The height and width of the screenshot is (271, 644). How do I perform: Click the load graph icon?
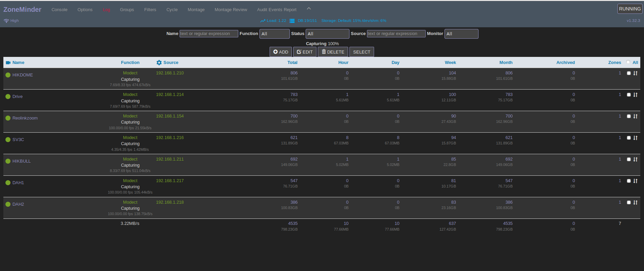click(263, 21)
